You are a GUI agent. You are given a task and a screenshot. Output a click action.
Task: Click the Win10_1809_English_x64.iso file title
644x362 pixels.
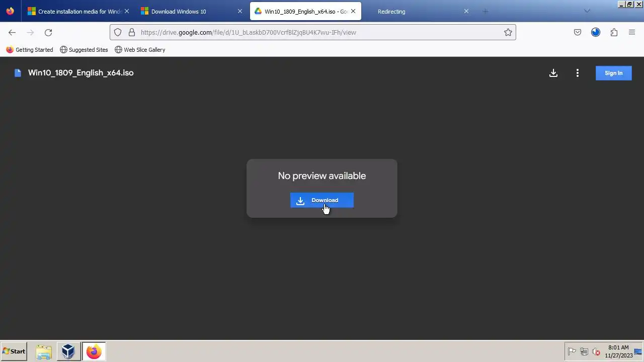tap(81, 73)
